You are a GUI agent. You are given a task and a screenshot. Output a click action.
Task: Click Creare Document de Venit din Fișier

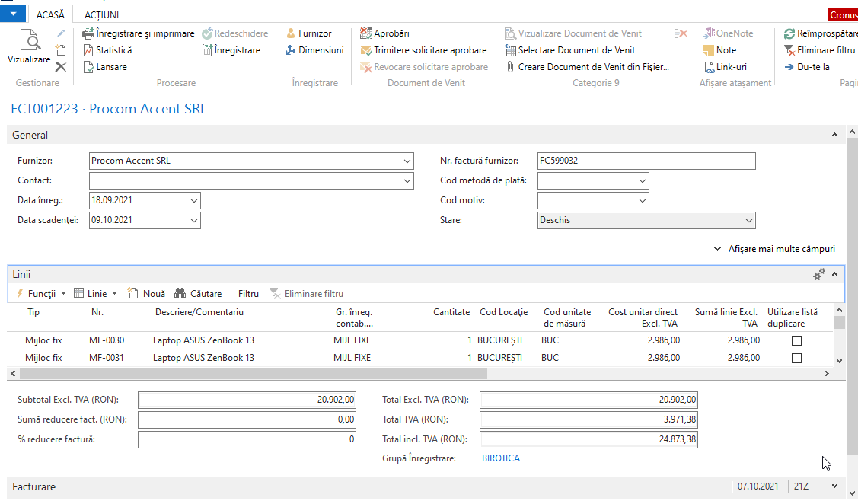tap(586, 67)
